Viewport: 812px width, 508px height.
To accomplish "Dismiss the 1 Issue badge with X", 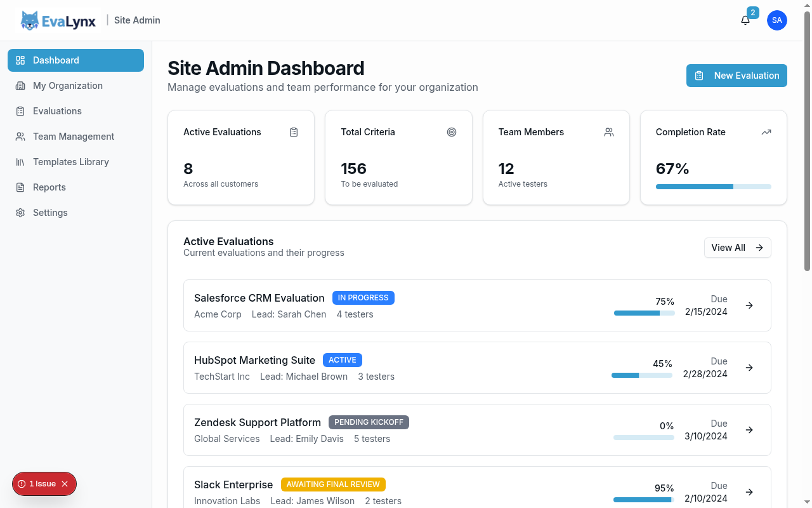I will (65, 484).
